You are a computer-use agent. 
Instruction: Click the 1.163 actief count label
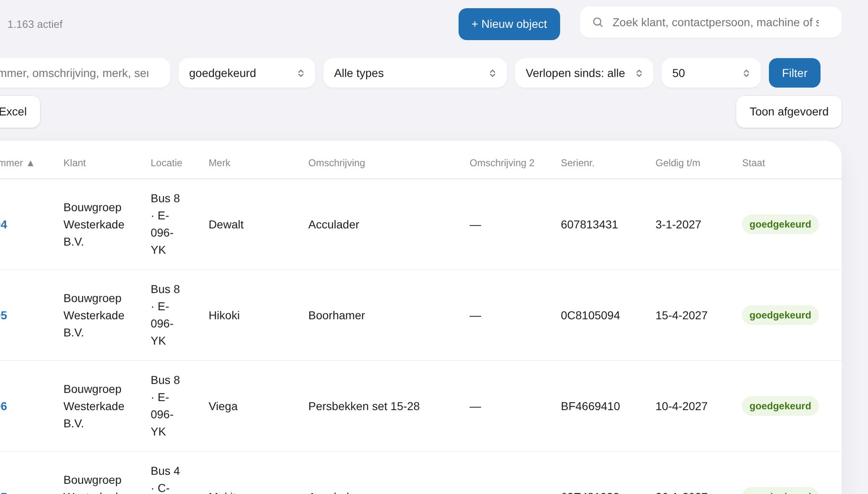[x=35, y=24]
